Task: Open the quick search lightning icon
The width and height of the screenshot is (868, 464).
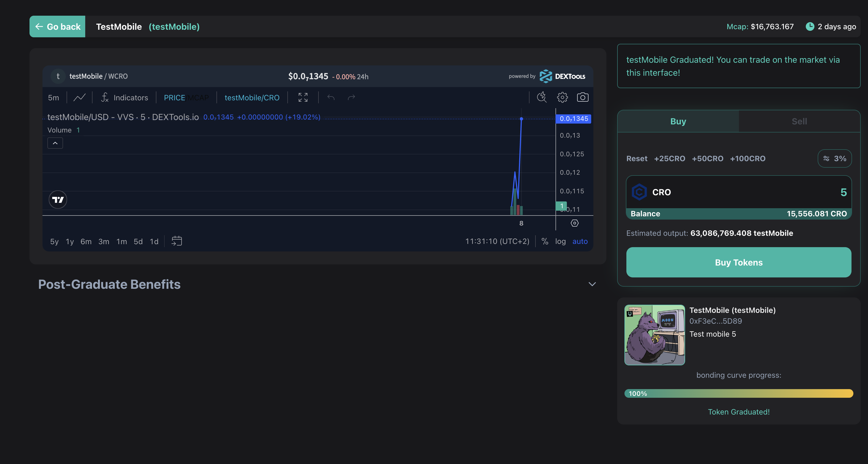Action: click(541, 98)
